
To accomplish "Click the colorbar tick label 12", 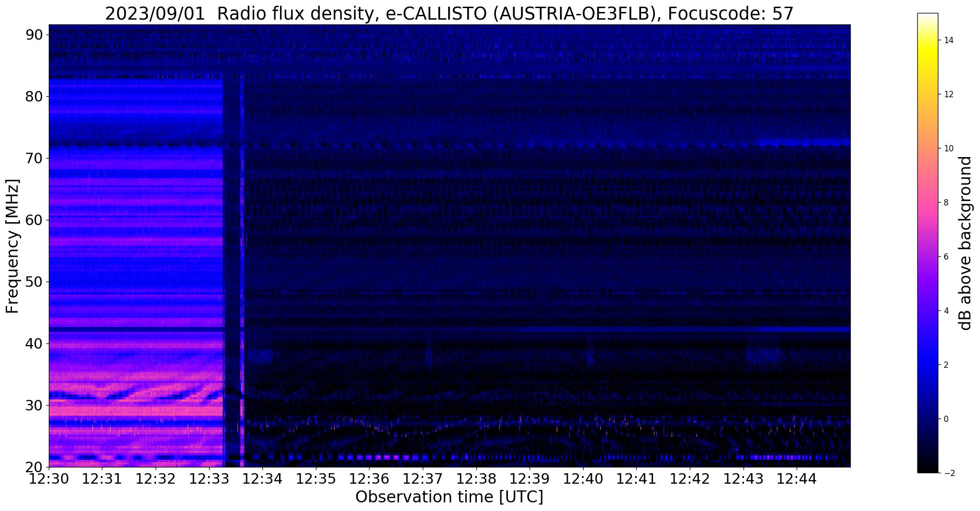I will (948, 94).
